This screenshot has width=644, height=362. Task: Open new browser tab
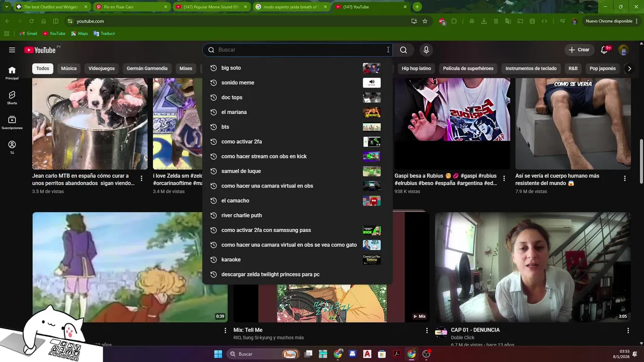pos(417,7)
